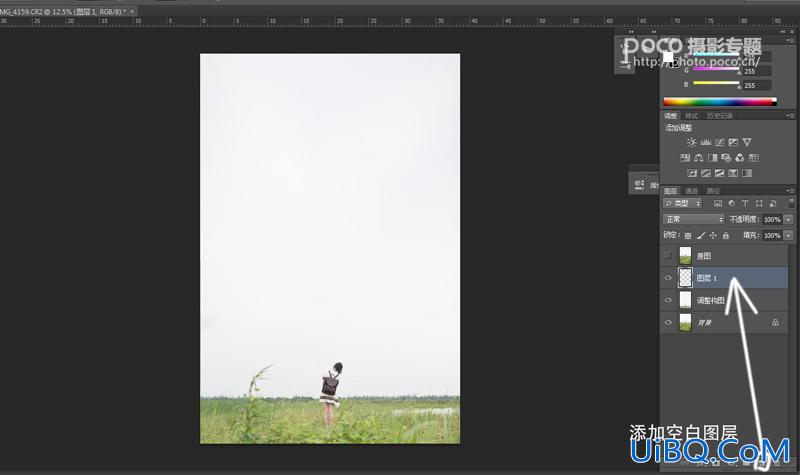Add an Invert adjustment layer
The width and height of the screenshot is (800, 475).
(x=692, y=173)
